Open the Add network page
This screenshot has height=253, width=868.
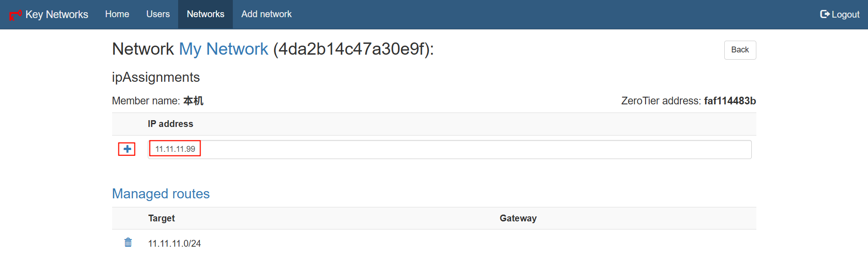pos(266,14)
